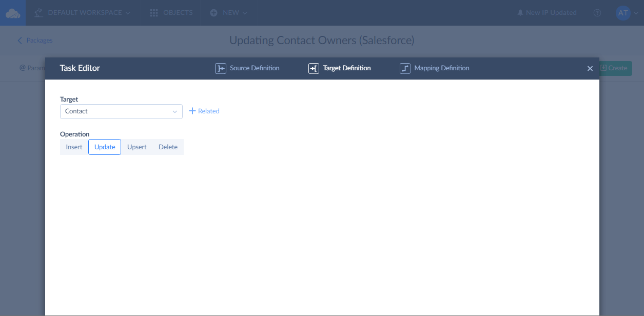The image size is (644, 316).
Task: Click the Skyvia cloud logo icon
Action: 13,13
